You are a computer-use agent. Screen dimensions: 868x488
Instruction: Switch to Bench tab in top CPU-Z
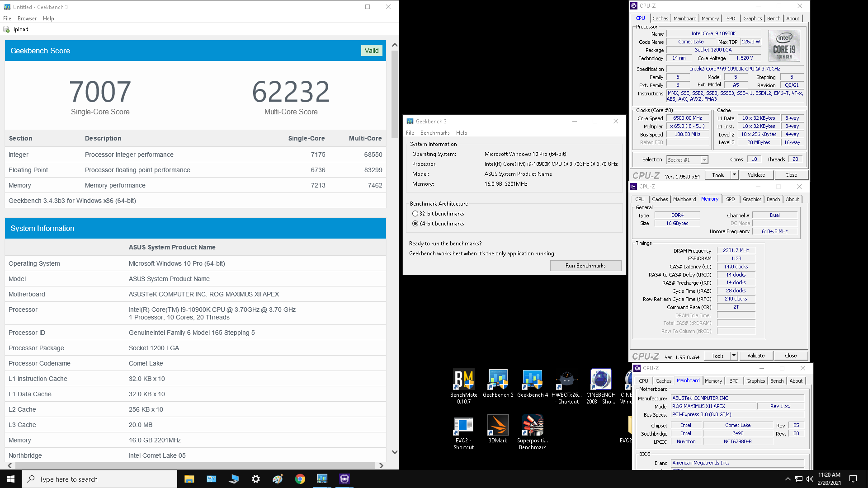point(774,19)
